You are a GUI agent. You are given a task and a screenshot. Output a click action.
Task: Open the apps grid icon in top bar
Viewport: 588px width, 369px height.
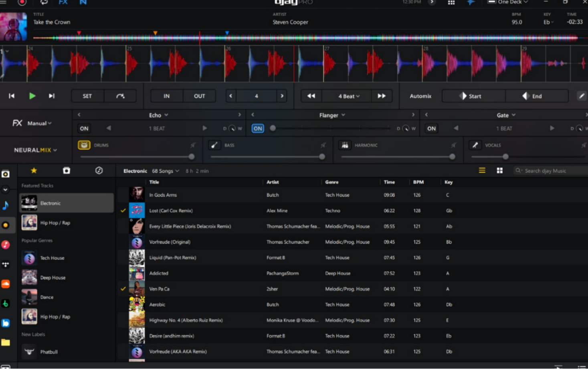coord(451,2)
